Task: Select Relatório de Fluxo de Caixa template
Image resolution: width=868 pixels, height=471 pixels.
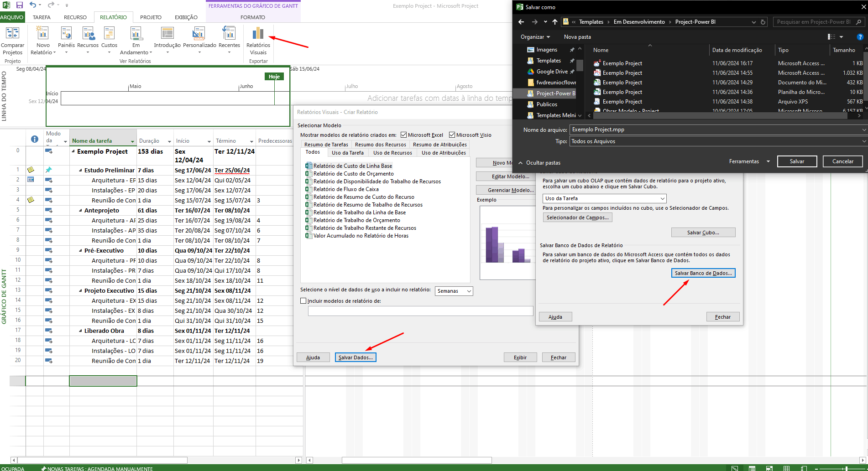Action: [346, 189]
